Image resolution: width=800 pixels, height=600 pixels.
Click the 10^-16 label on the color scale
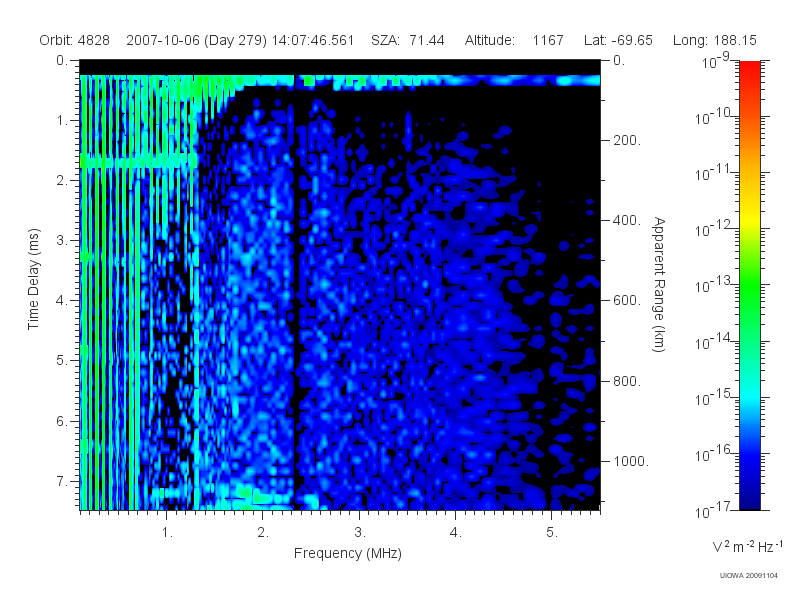coord(714,454)
